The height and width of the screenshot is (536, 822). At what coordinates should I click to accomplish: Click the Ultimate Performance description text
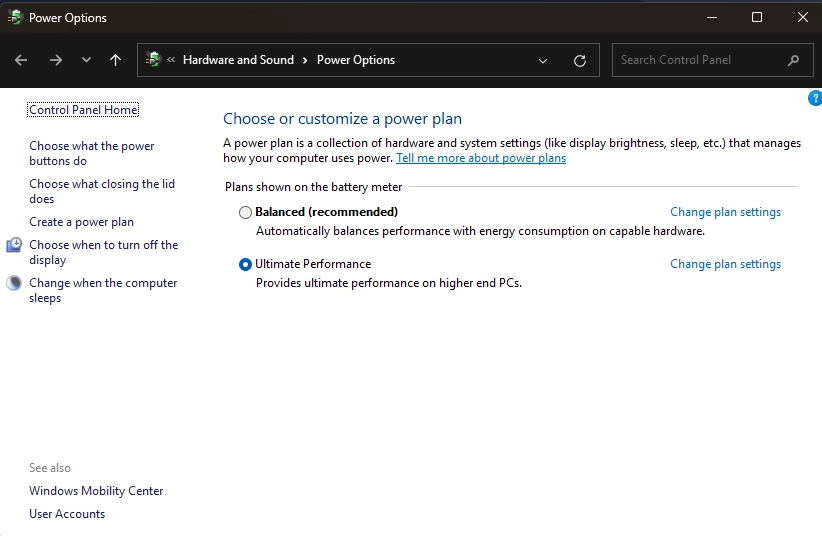(389, 283)
